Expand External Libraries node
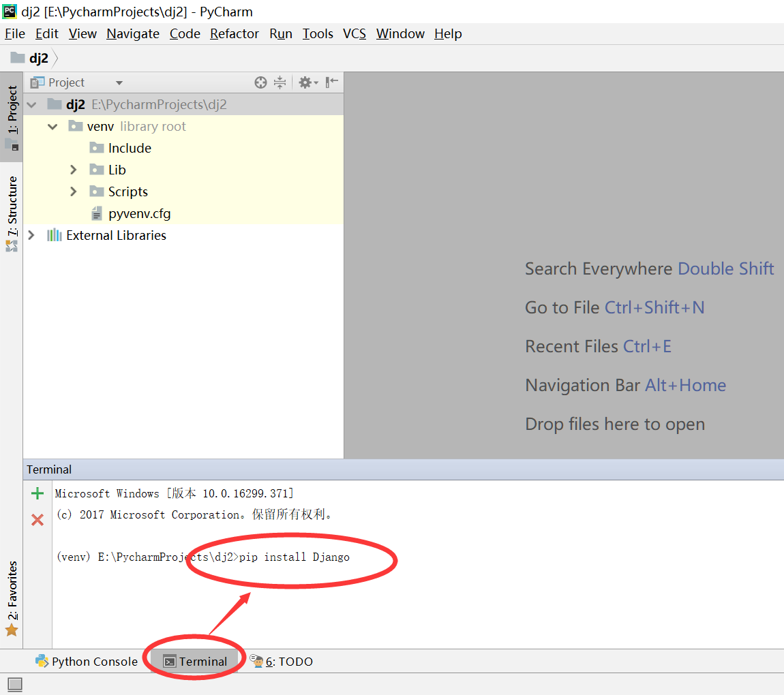The width and height of the screenshot is (784, 695). click(31, 235)
